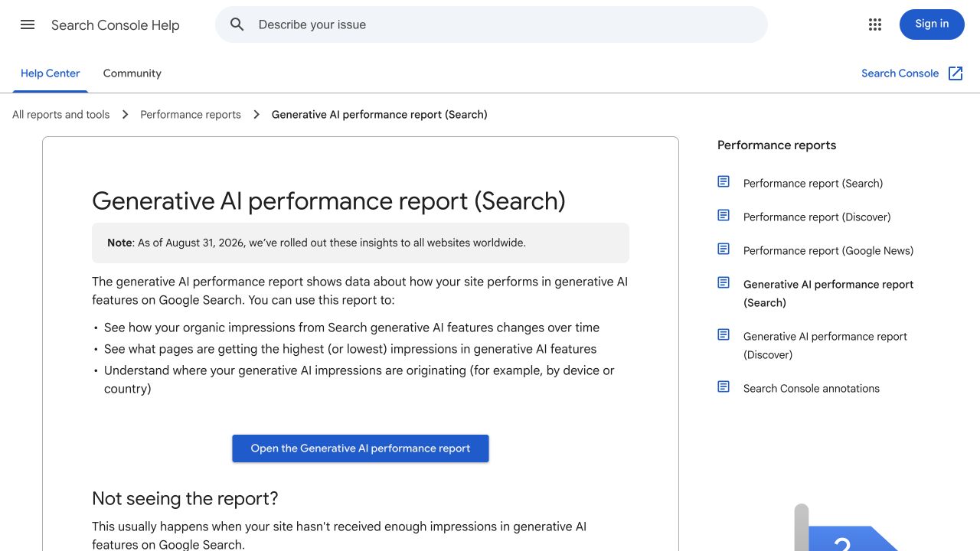Open Performance report (Discover) sidebar link

[x=817, y=217]
